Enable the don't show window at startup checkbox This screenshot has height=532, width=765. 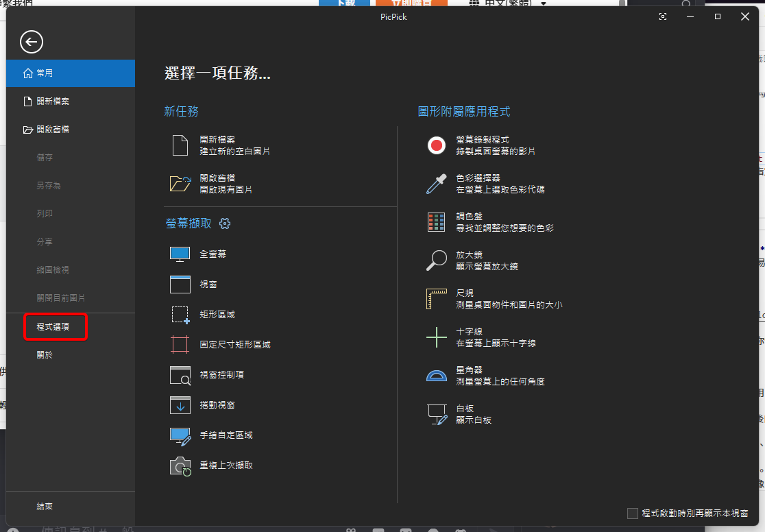click(631, 512)
